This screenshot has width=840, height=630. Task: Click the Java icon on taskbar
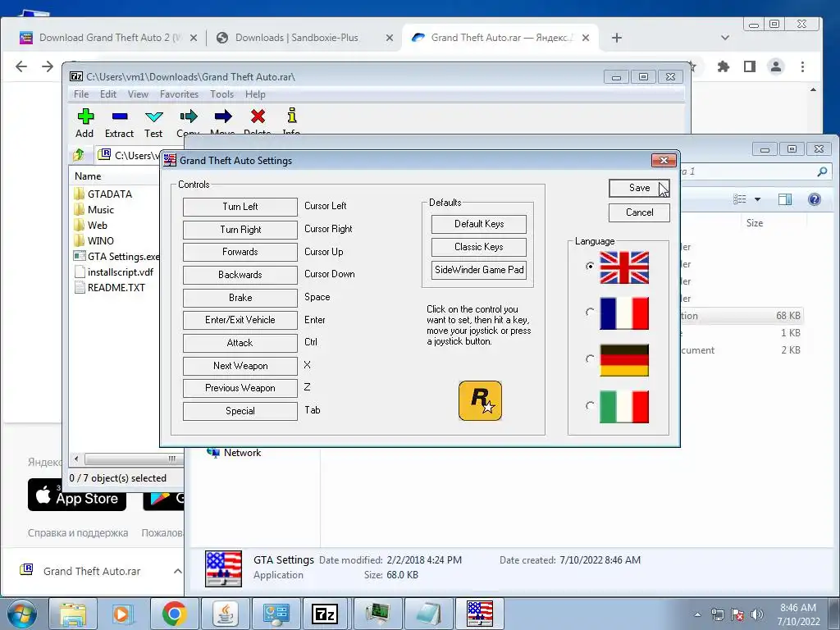pos(226,614)
